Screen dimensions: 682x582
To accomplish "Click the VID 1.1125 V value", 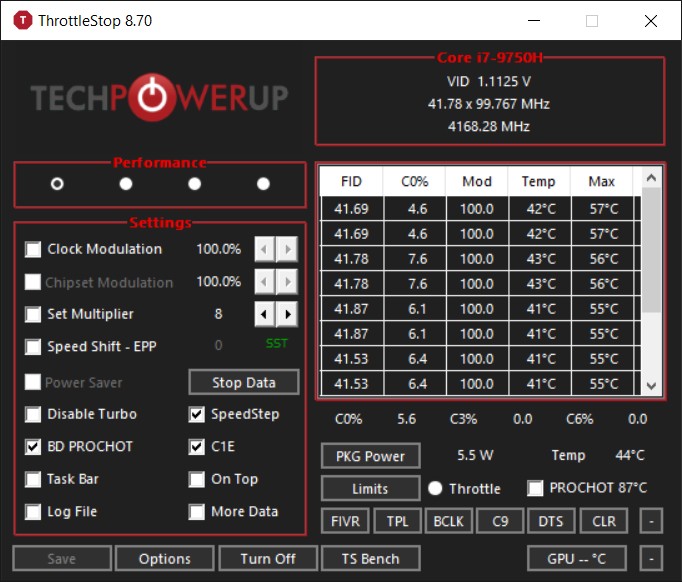I will pos(489,81).
